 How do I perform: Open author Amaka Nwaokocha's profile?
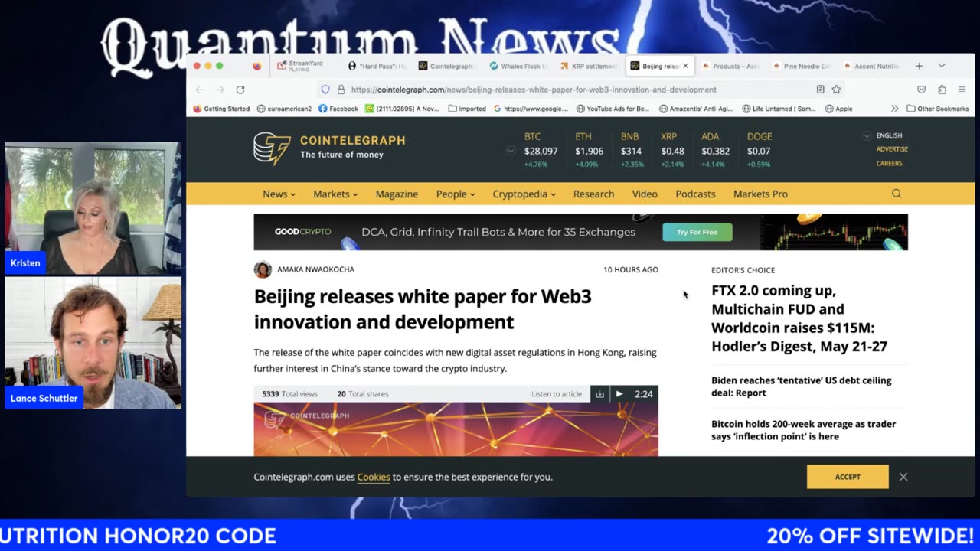pyautogui.click(x=315, y=269)
